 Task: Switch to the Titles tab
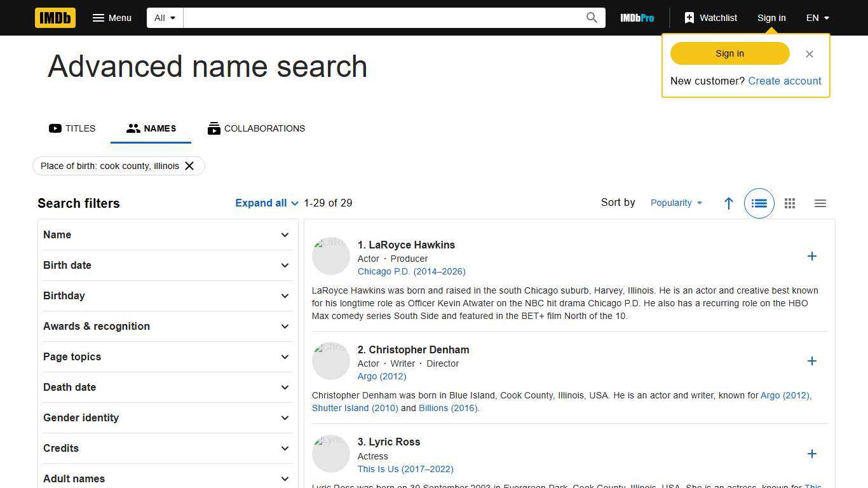tap(72, 128)
